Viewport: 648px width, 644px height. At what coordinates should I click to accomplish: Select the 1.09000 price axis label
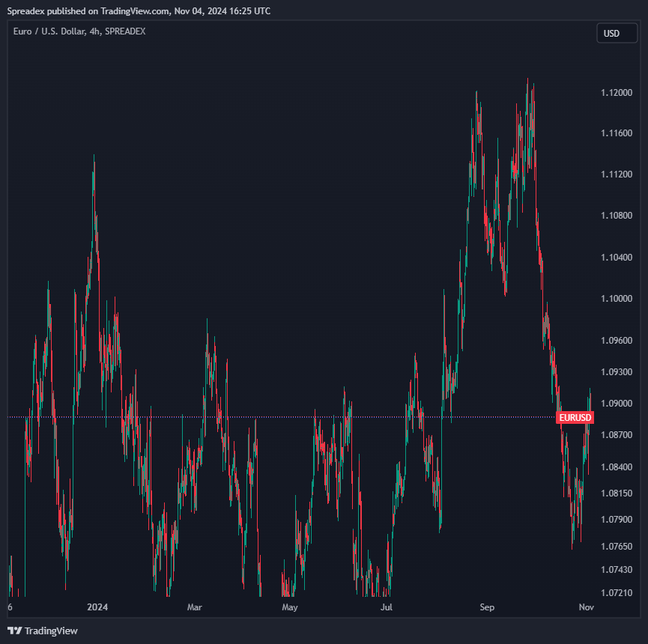617,403
